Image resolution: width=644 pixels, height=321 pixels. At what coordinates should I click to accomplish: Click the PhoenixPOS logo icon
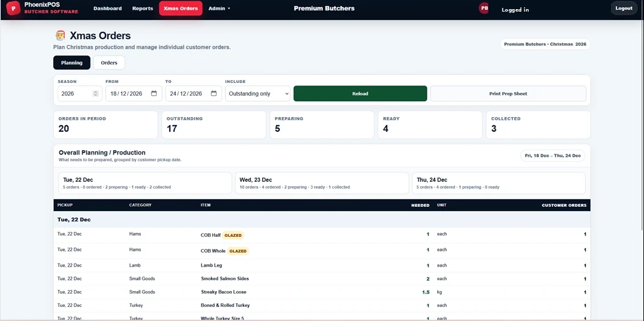pos(13,8)
